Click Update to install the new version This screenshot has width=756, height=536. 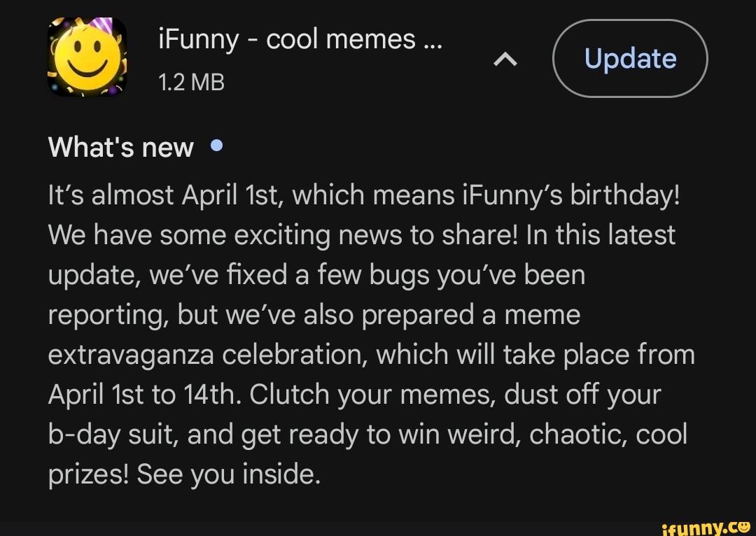629,59
